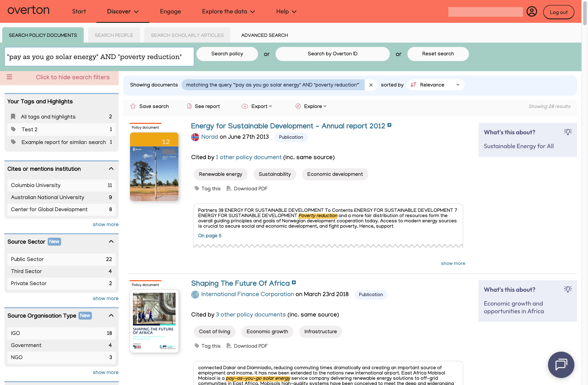Click into the policy search query field
Image resolution: width=588 pixels, height=385 pixels.
(99, 57)
